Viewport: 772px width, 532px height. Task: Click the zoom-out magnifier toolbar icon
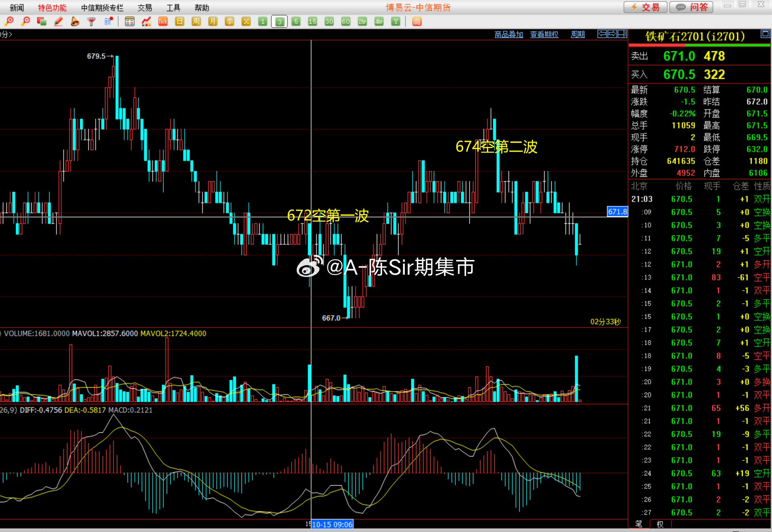[x=26, y=21]
